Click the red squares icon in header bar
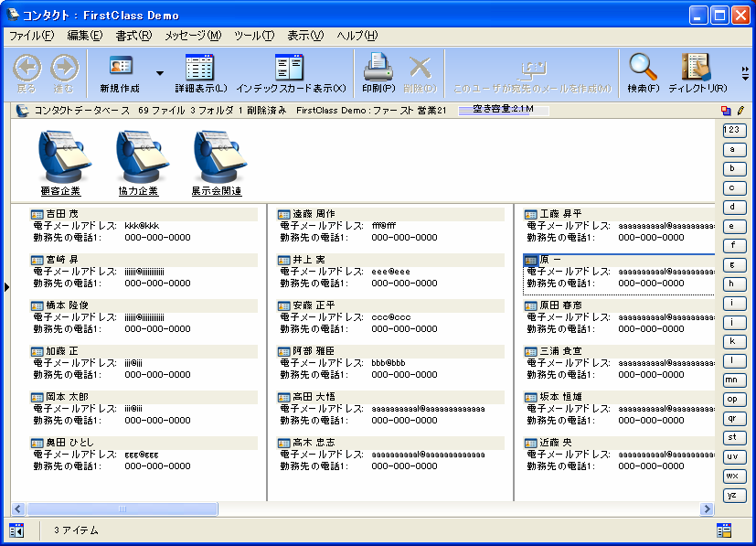The height and width of the screenshot is (546, 756). (x=726, y=111)
